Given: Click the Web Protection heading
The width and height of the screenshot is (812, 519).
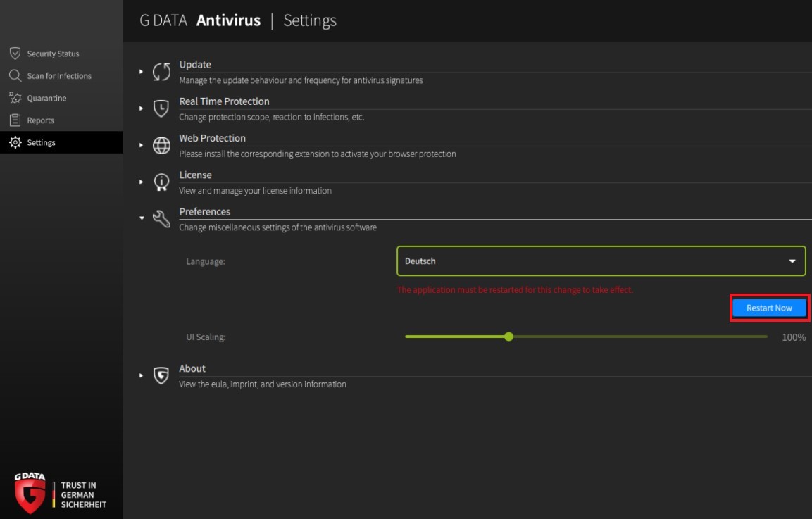Looking at the screenshot, I should [x=212, y=138].
